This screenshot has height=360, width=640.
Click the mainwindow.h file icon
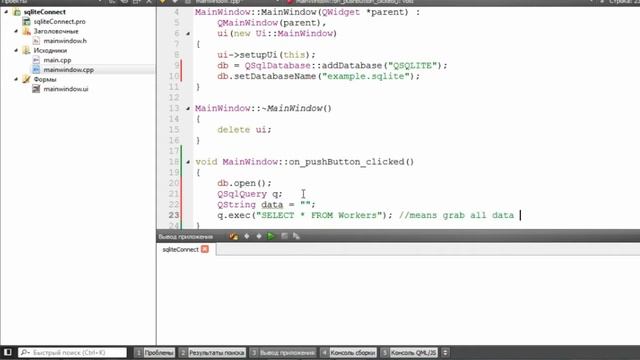pos(36,41)
